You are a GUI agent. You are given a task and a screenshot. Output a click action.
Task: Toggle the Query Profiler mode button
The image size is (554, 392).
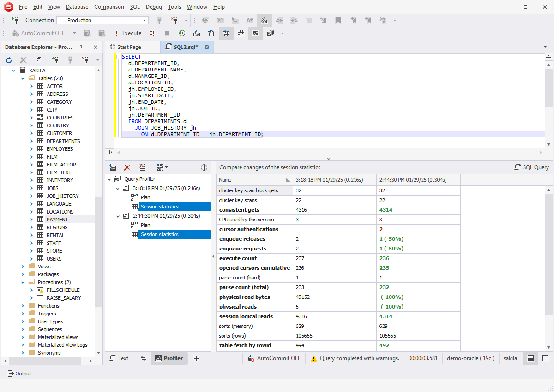[x=255, y=33]
